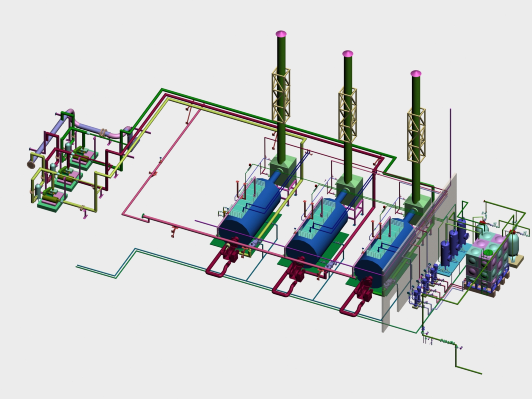Select the pink cap on the leftmost chimney
532x399 pixels.
click(x=281, y=34)
